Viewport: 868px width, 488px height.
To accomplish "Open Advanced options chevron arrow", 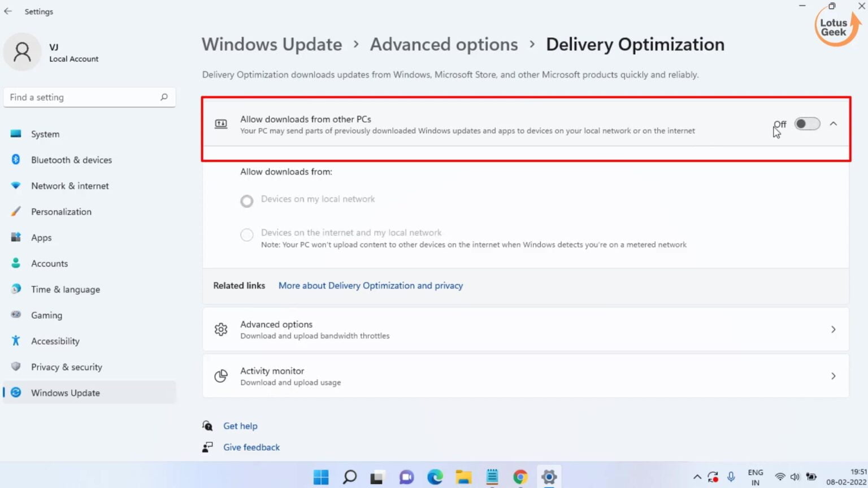I will (833, 329).
